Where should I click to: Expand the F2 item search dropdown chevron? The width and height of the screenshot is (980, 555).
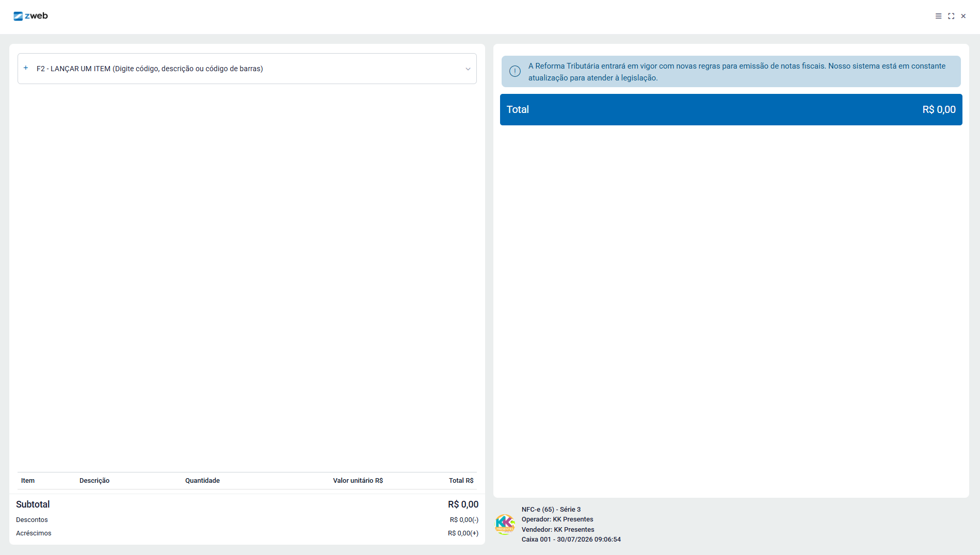pyautogui.click(x=468, y=69)
